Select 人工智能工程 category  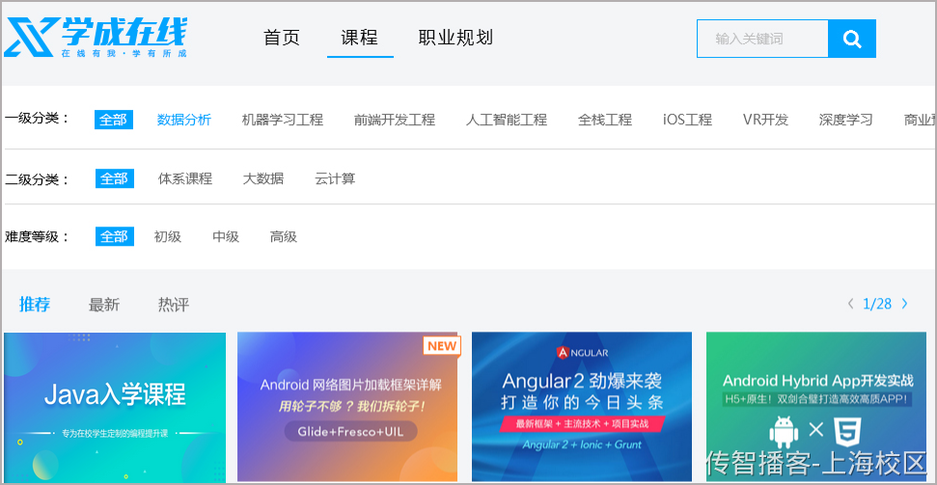[507, 119]
